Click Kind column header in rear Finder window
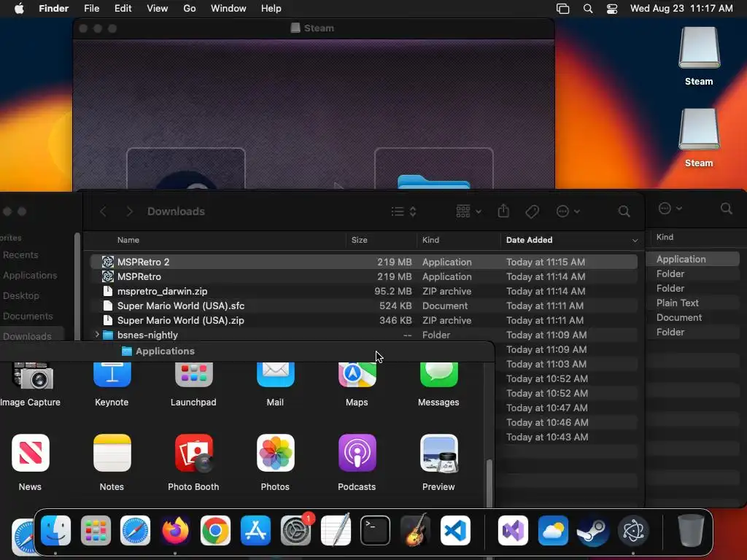 click(665, 237)
